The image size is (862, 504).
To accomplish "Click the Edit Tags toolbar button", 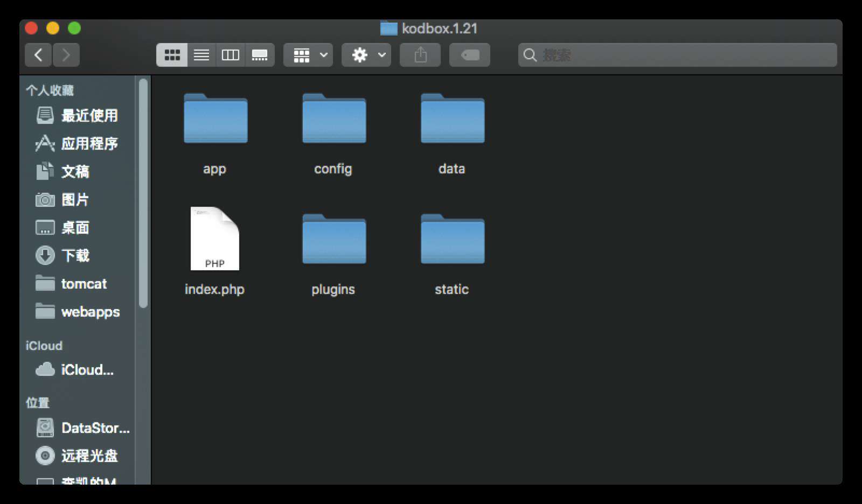I will [x=470, y=55].
